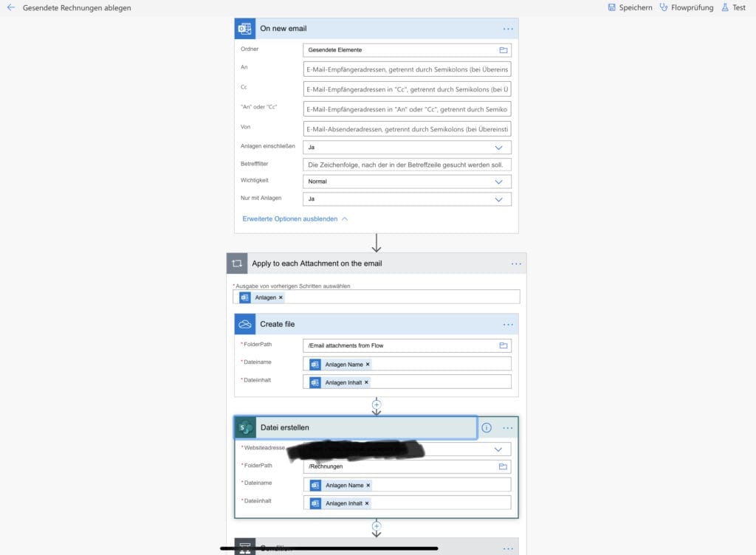This screenshot has width=756, height=555.
Task: Open the 'On new email' ellipsis menu
Action: (508, 29)
